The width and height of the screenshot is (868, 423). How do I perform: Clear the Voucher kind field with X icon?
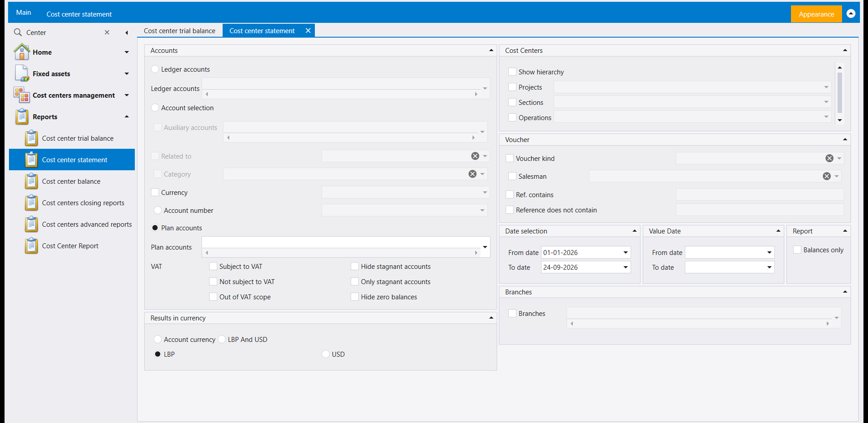click(829, 158)
